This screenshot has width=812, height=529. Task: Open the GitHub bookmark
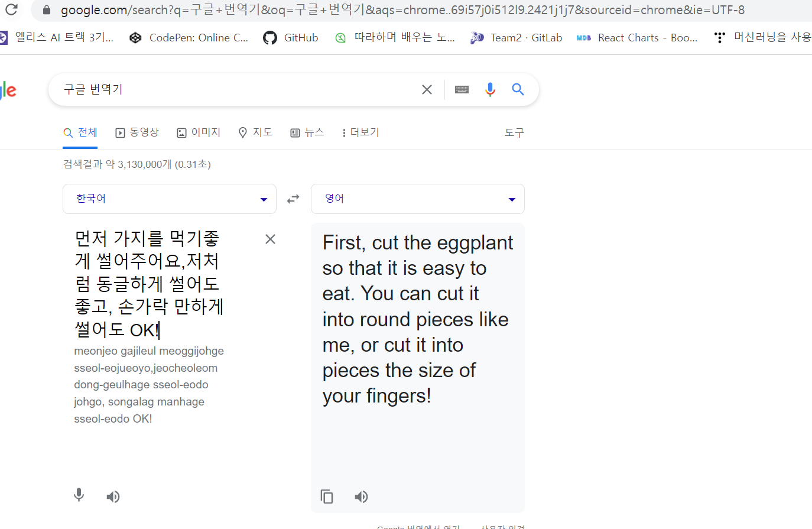(x=291, y=37)
